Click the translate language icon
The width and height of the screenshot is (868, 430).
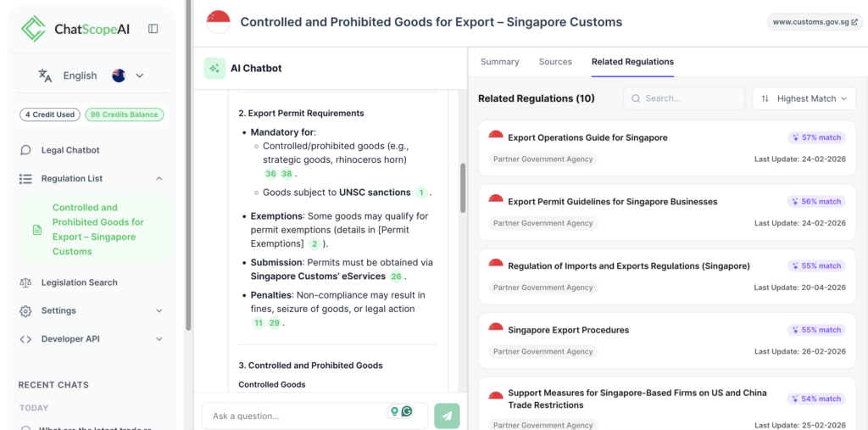coord(45,75)
